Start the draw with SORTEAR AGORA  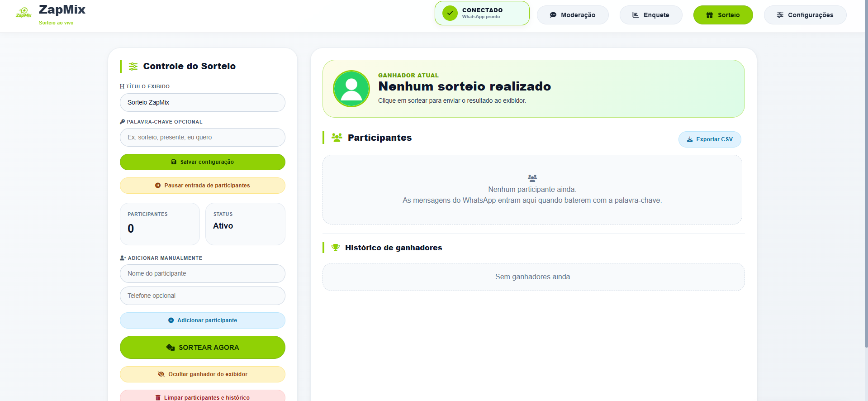coord(203,347)
